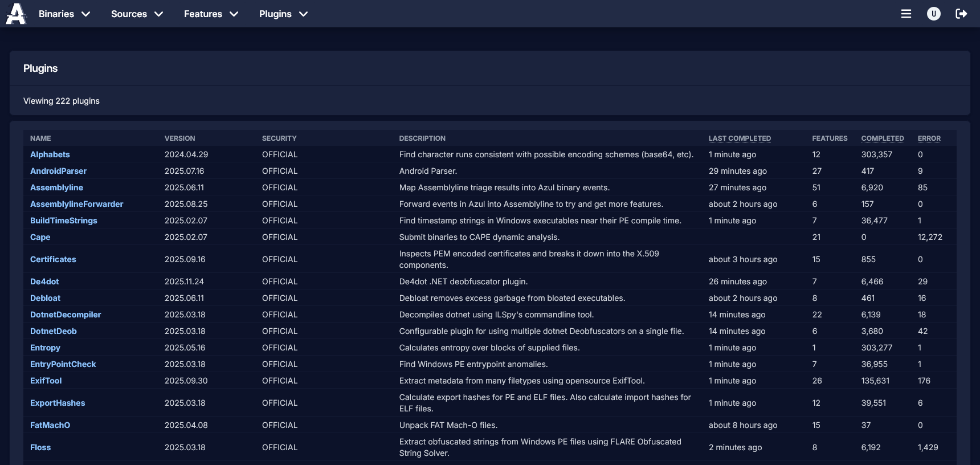The width and height of the screenshot is (980, 465).
Task: Open the Entropy plugin link
Action: [x=45, y=348]
